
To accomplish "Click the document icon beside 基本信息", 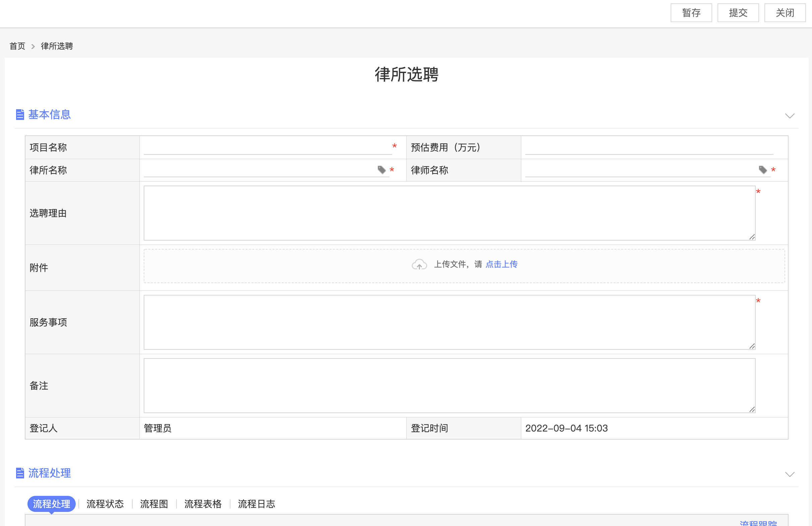I will 20,115.
